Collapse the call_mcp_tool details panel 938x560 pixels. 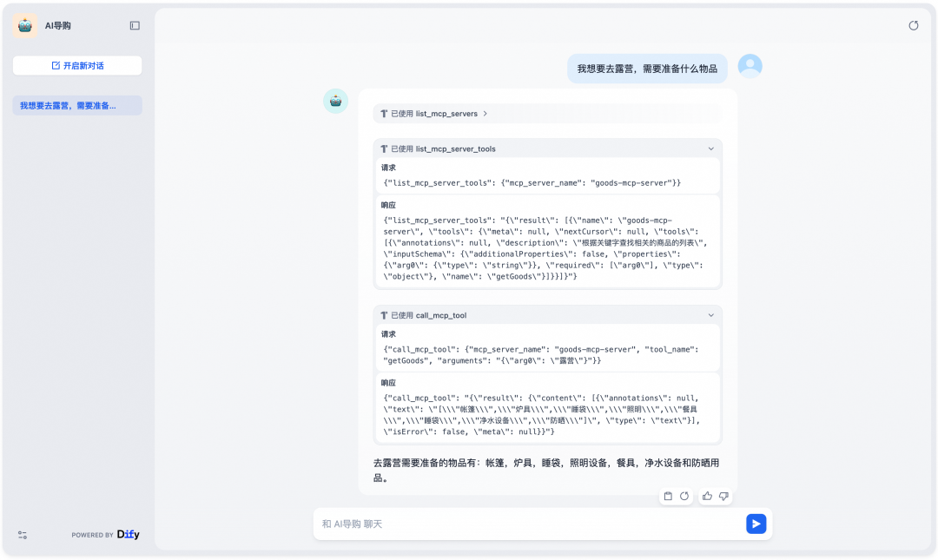coord(710,315)
